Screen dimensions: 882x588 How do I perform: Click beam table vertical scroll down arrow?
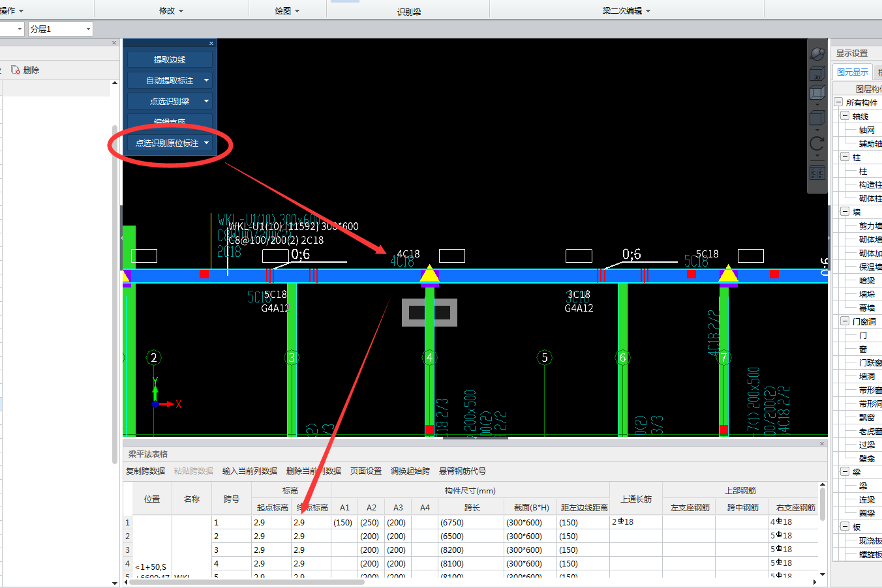[x=822, y=574]
